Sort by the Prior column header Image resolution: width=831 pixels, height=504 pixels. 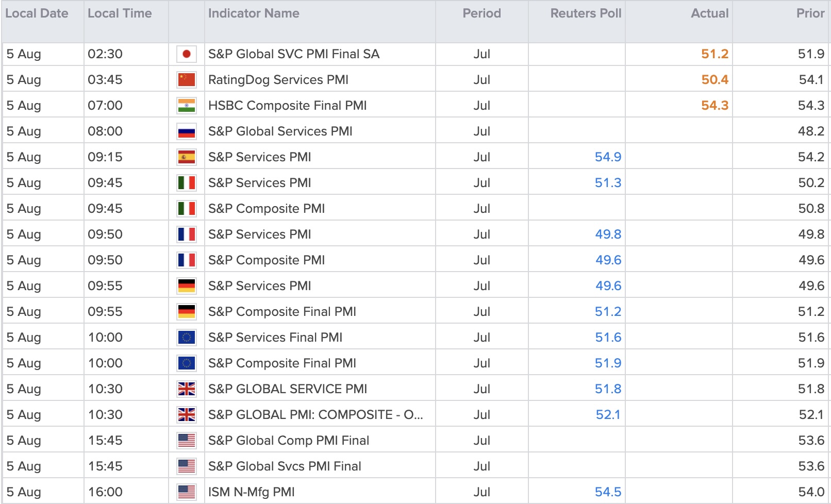coord(810,13)
